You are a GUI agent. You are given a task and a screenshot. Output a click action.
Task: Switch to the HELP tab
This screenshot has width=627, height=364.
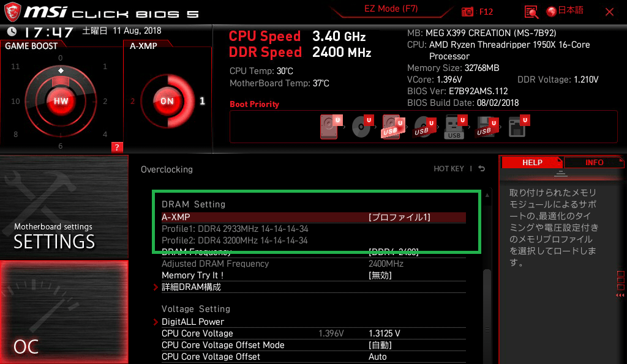click(532, 163)
